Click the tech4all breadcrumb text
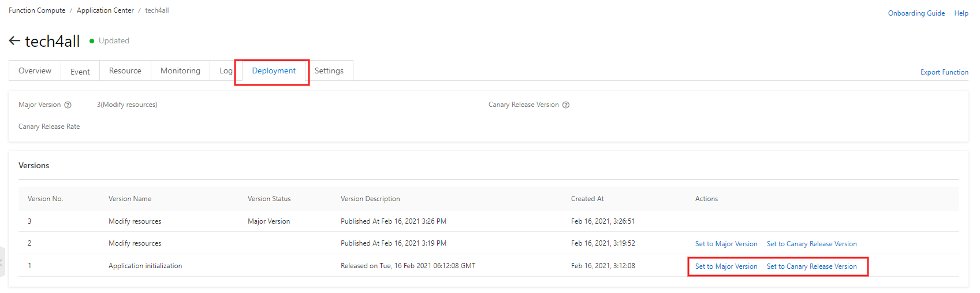 click(x=157, y=10)
